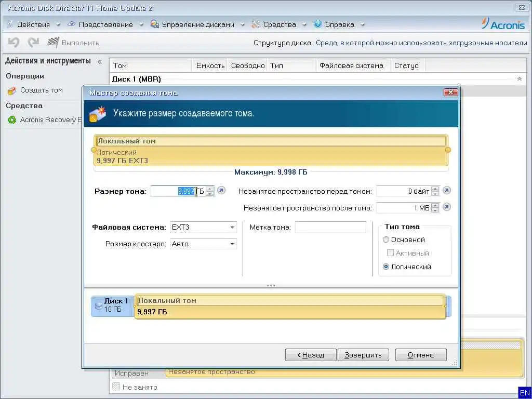Click the Максимум: 9,998 ГБ label

271,172
